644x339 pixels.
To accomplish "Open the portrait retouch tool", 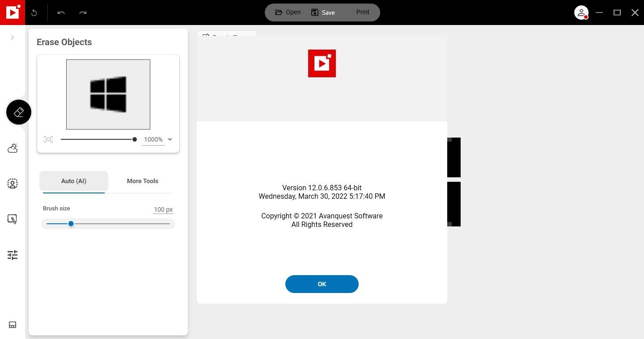I will click(x=13, y=184).
